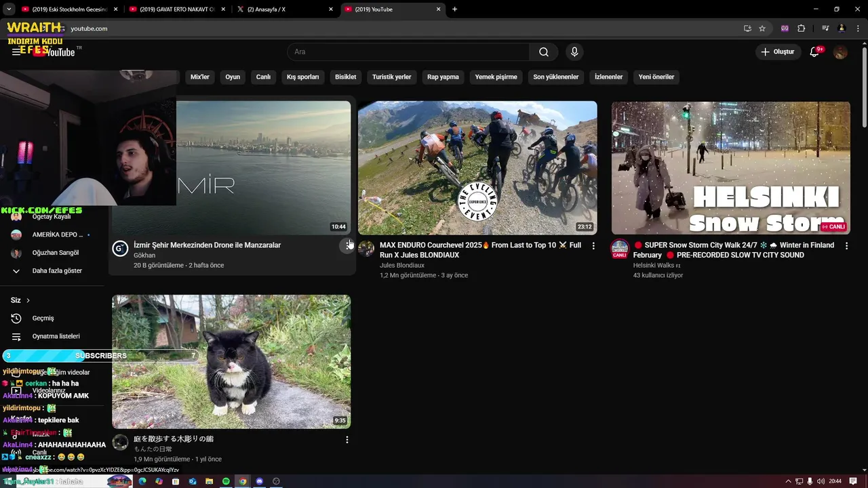Close the (2019) YouTube tab

coord(439,9)
